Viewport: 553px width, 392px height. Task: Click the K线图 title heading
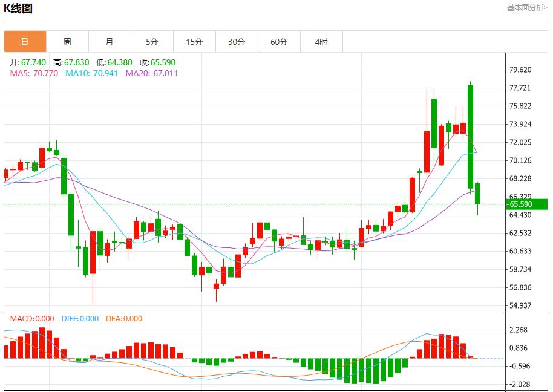coord(19,8)
